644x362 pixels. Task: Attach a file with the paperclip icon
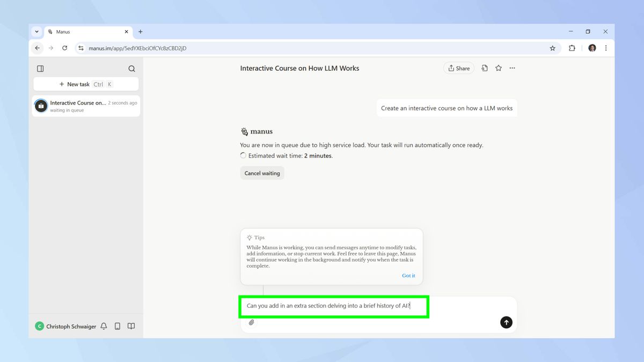pos(252,322)
